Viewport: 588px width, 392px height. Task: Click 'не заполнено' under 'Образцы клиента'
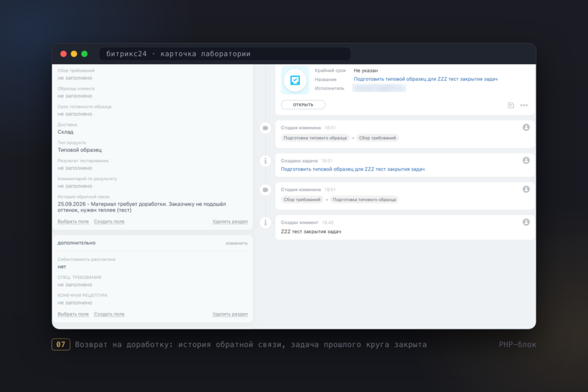point(75,96)
